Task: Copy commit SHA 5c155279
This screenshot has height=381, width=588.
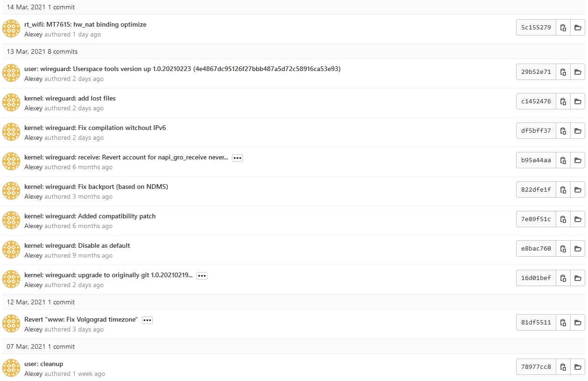Action: tap(563, 28)
